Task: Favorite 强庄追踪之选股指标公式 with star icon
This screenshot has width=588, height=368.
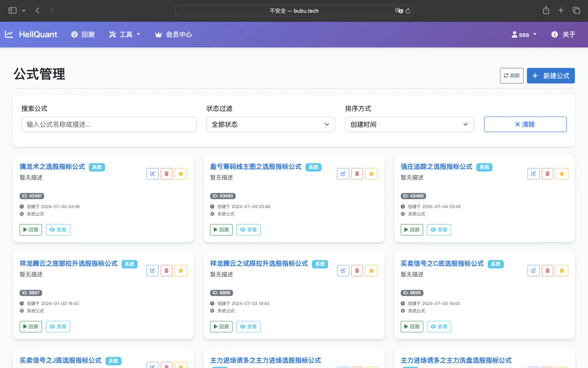Action: [562, 173]
